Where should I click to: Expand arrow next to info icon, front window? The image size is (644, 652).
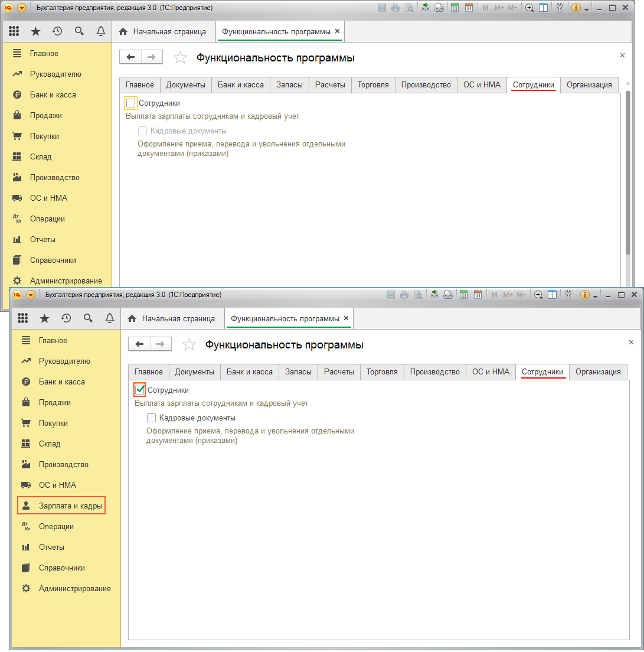(596, 296)
